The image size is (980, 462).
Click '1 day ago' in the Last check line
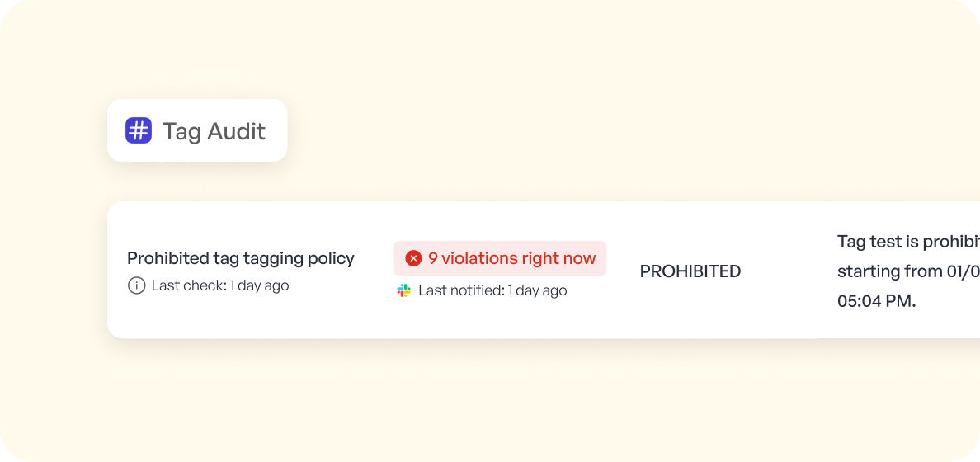point(259,285)
